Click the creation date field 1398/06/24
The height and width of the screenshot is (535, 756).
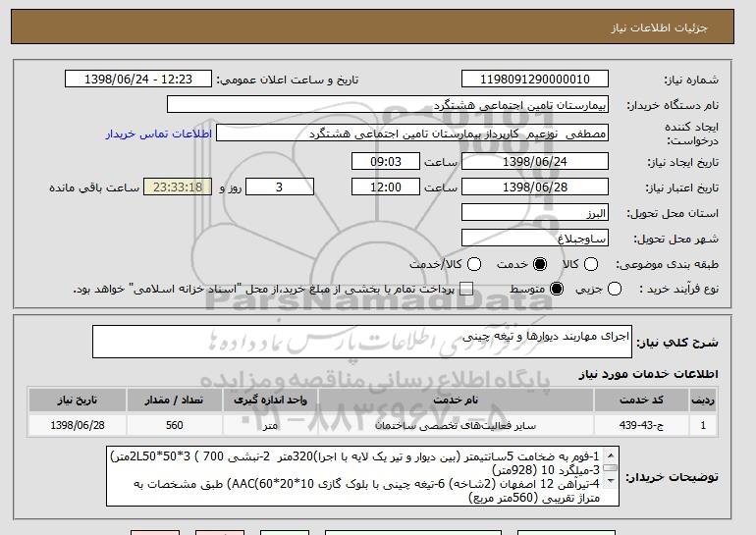[535, 161]
